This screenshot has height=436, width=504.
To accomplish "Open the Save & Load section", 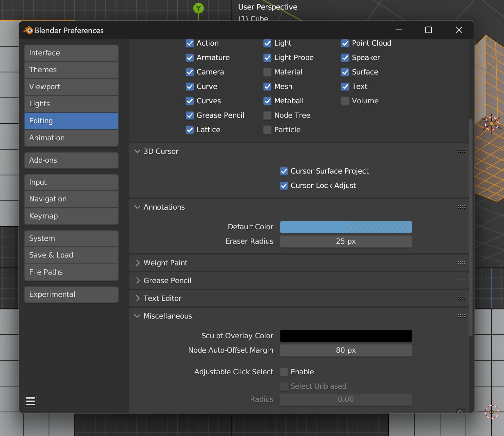I will pyautogui.click(x=71, y=255).
